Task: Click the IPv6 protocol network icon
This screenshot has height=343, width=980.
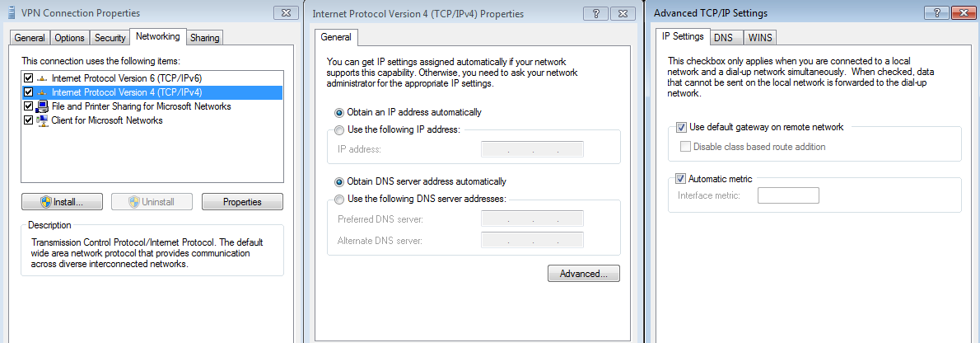Action: point(42,78)
